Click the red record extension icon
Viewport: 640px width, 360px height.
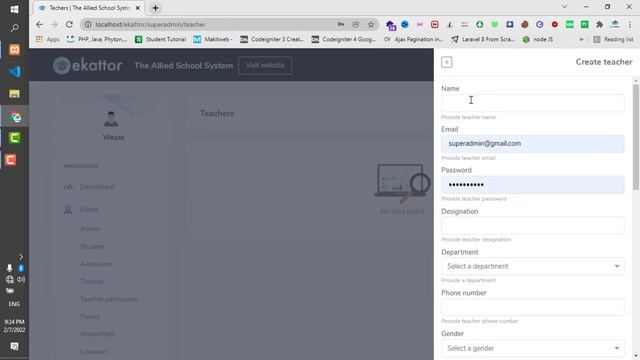click(554, 24)
